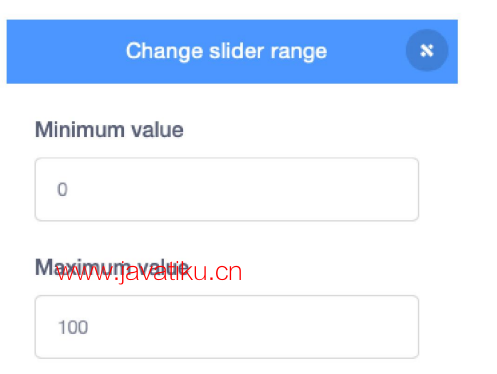497x374 pixels.
Task: Click the Maximum value label
Action: (x=112, y=267)
